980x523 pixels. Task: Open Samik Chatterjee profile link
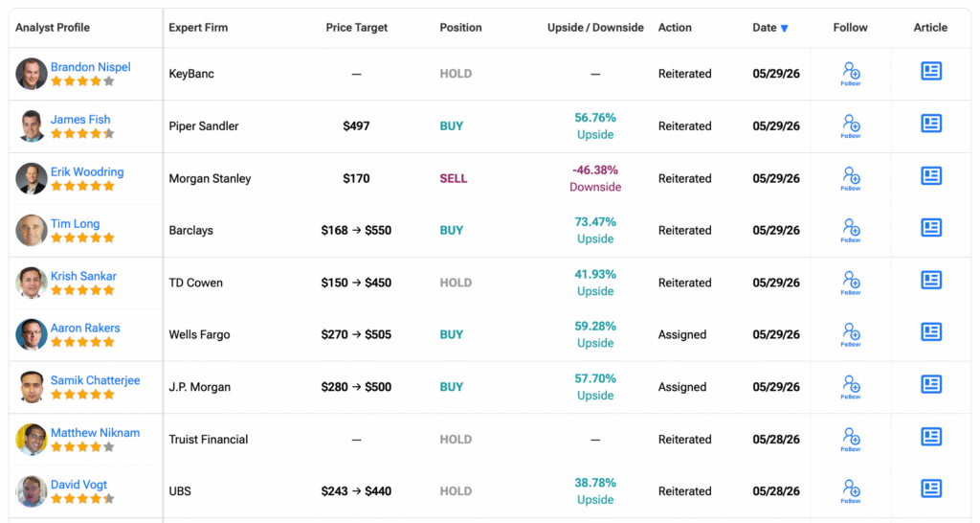click(x=95, y=380)
